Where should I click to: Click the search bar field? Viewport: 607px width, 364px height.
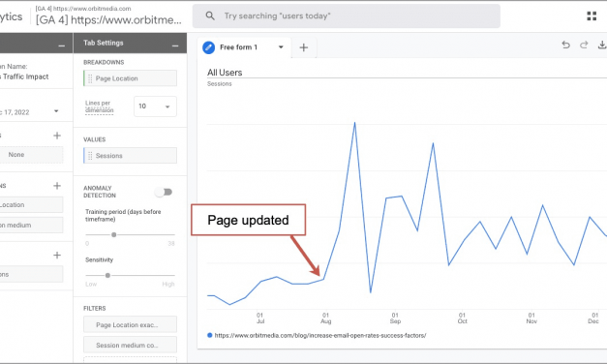[x=347, y=15]
